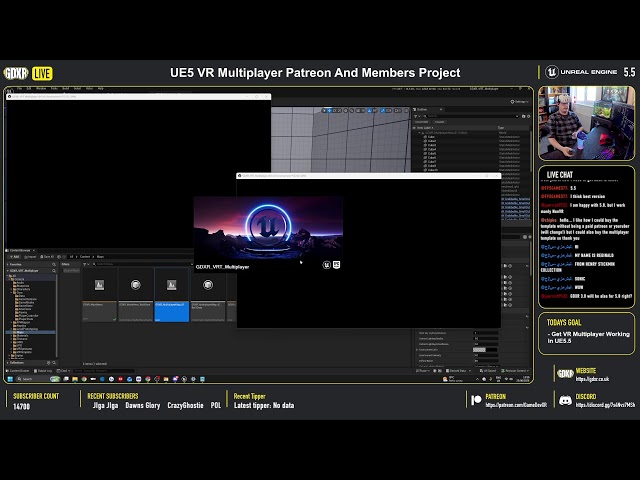The height and width of the screenshot is (480, 640).
Task: Click search icon next to Favorites
Action: coord(53,264)
